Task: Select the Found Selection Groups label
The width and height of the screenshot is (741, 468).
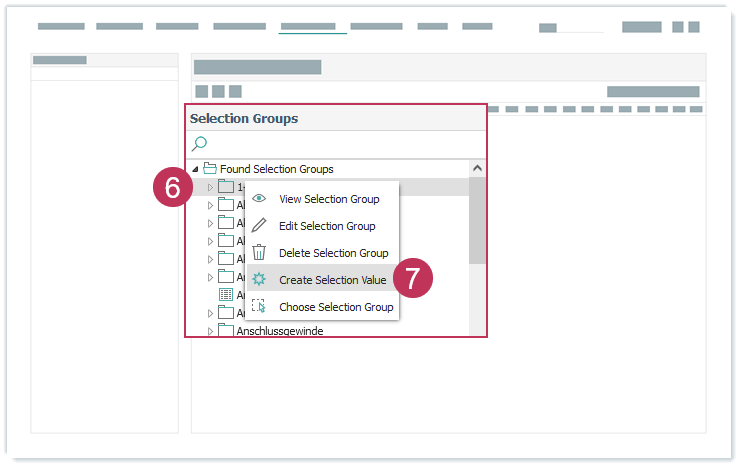Action: coord(277,169)
